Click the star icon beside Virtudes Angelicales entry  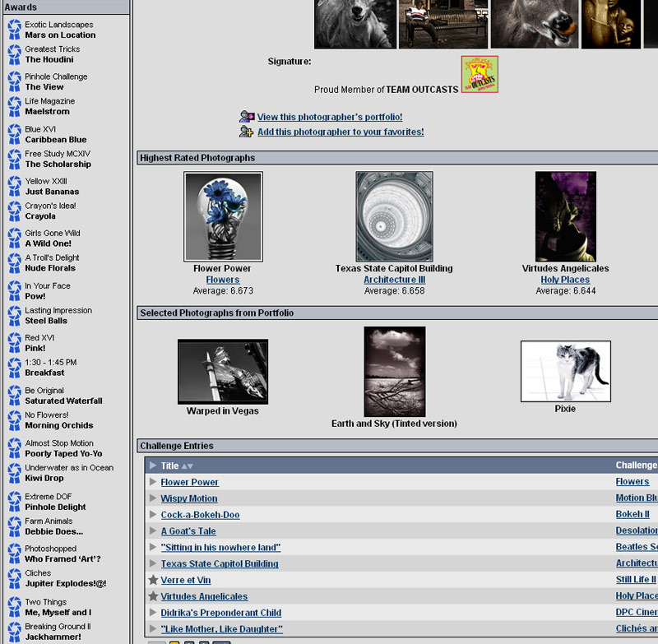(153, 596)
